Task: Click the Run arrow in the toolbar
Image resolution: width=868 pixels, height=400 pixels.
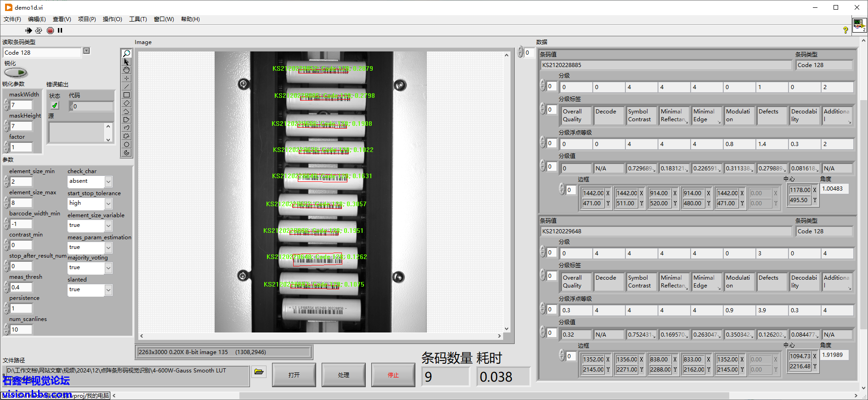Action: (x=28, y=30)
